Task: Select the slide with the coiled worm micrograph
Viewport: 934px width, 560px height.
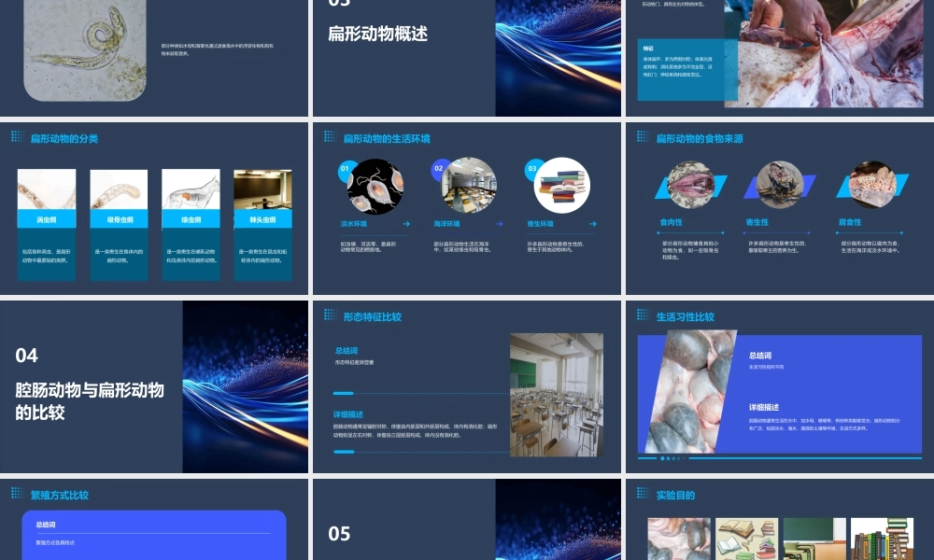Action: pos(154,58)
